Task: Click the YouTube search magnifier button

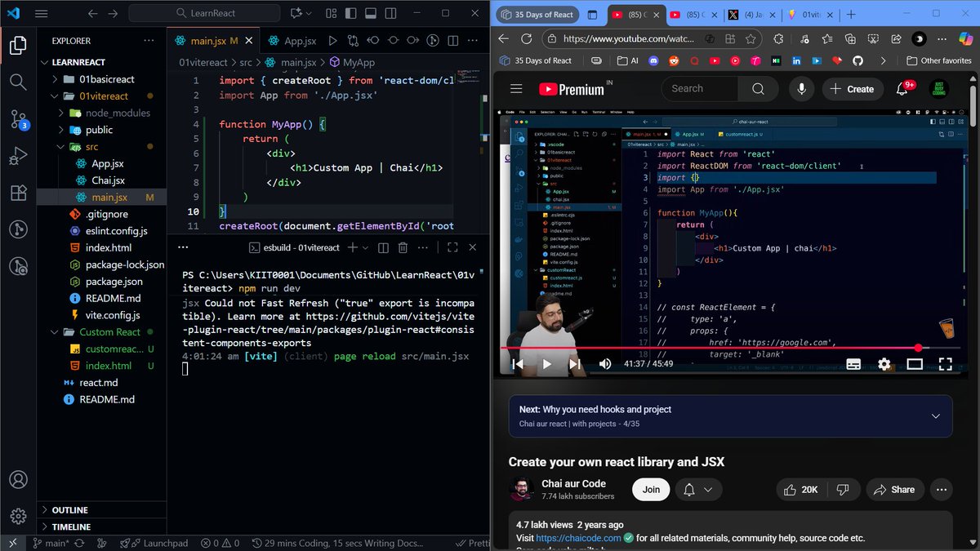Action: pyautogui.click(x=758, y=89)
